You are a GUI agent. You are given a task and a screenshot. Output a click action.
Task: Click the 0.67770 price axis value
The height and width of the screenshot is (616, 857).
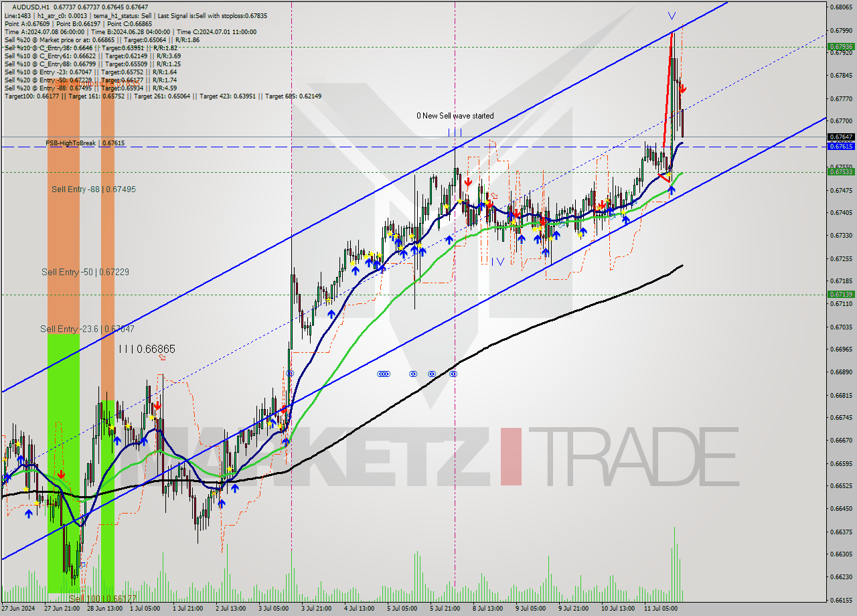(841, 98)
